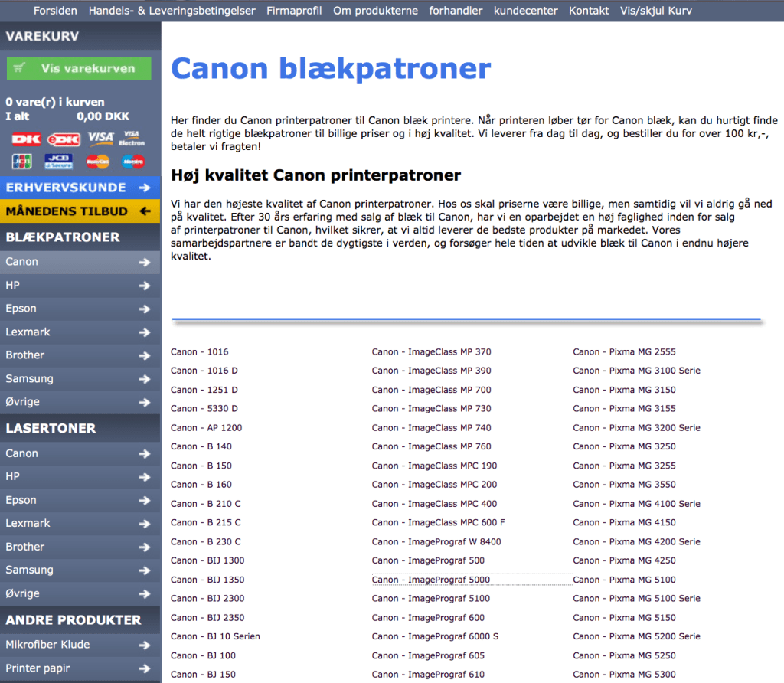Open the Canon - B 210 C link

coord(205,504)
